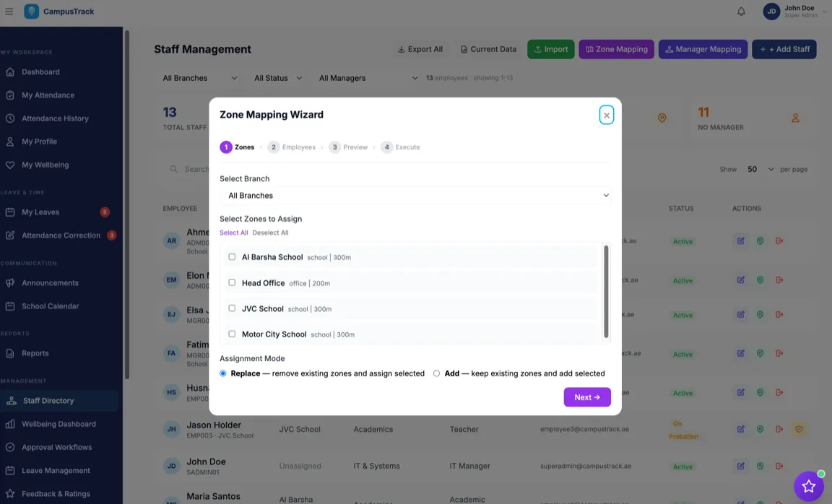The height and width of the screenshot is (504, 832).
Task: Click the shield icon for Jason Holder
Action: [x=799, y=429]
